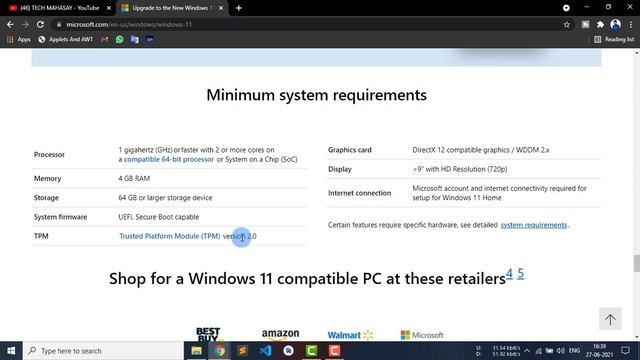
Task: Open a new browser tab
Action: coord(238,8)
